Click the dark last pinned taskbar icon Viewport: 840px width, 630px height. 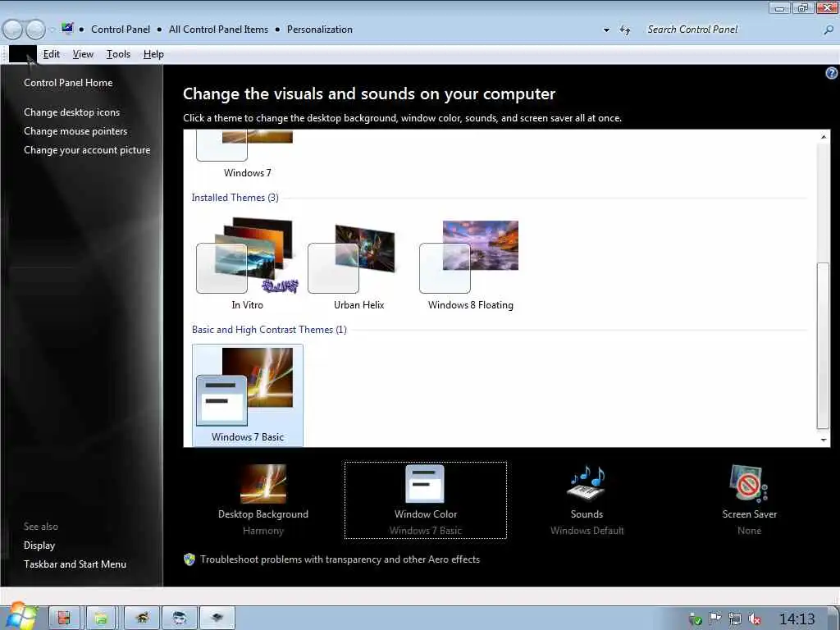click(217, 619)
